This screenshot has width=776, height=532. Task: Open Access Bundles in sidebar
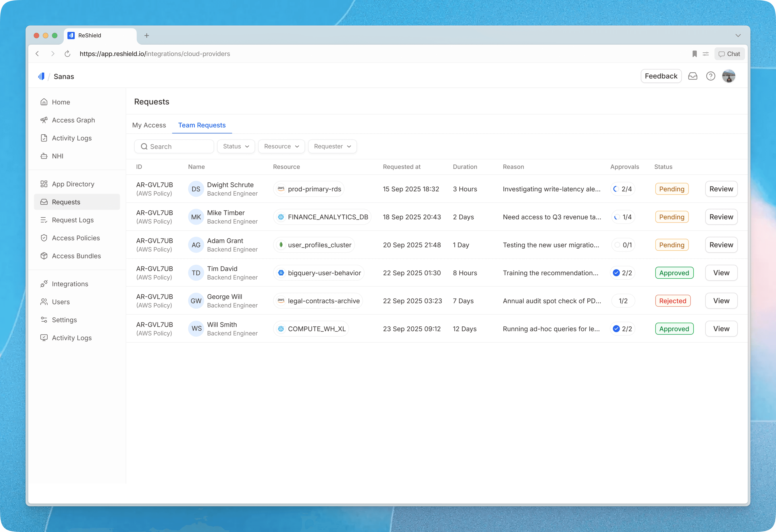tap(76, 256)
